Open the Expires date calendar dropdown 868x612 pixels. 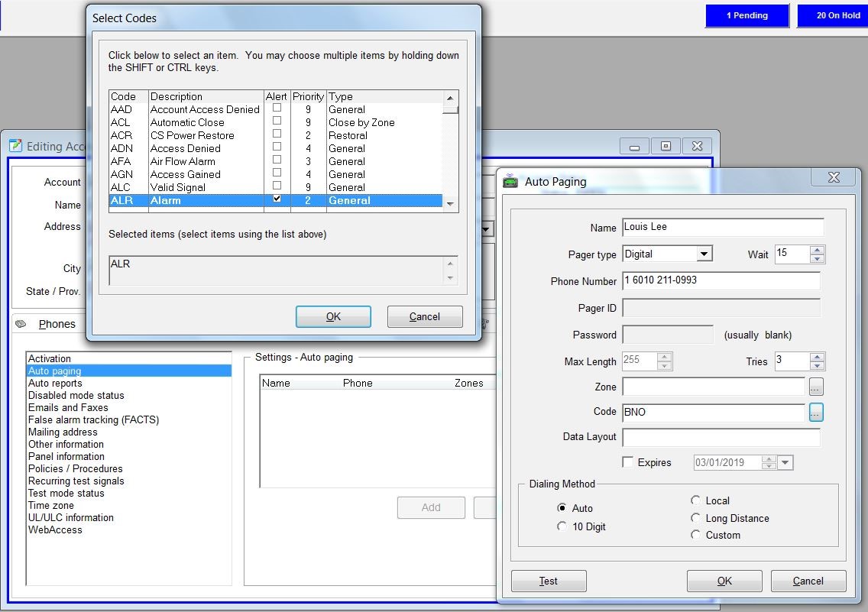[x=785, y=462]
